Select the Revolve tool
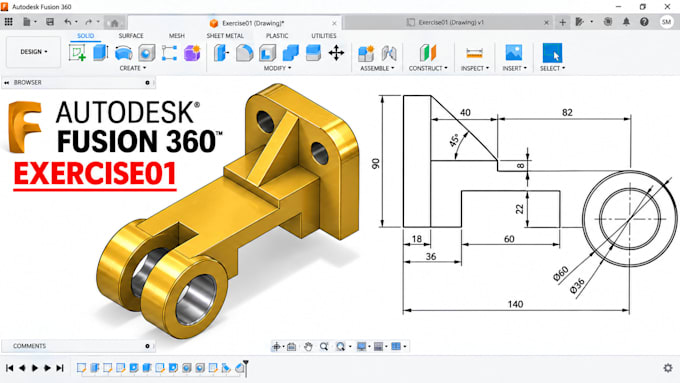Viewport: 680px width, 383px height. (124, 53)
